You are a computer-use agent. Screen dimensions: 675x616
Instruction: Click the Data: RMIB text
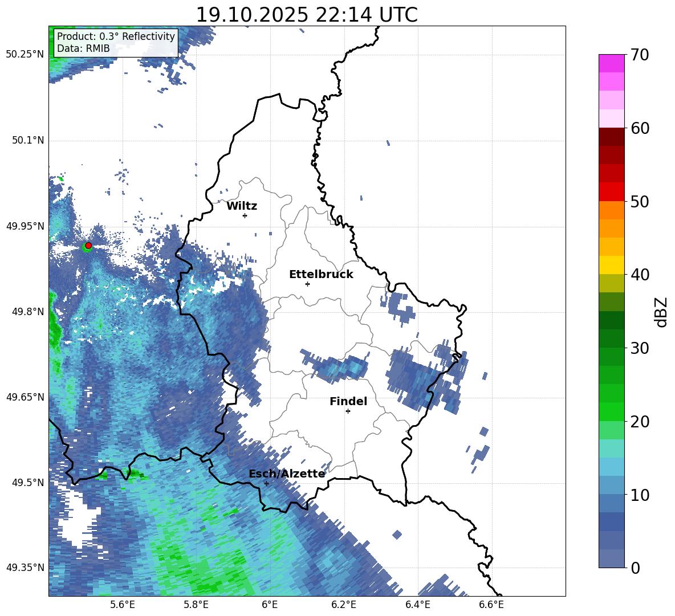pyautogui.click(x=83, y=48)
